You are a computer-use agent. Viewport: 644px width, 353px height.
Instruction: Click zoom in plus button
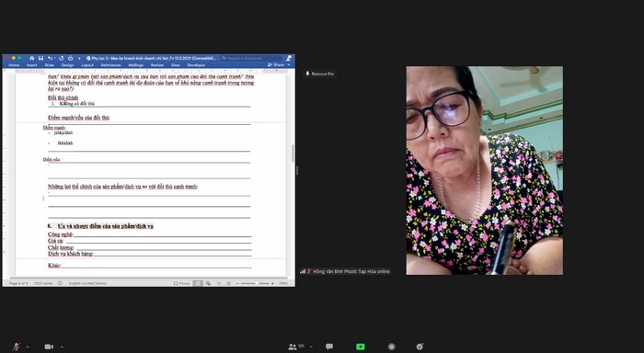coord(272,284)
